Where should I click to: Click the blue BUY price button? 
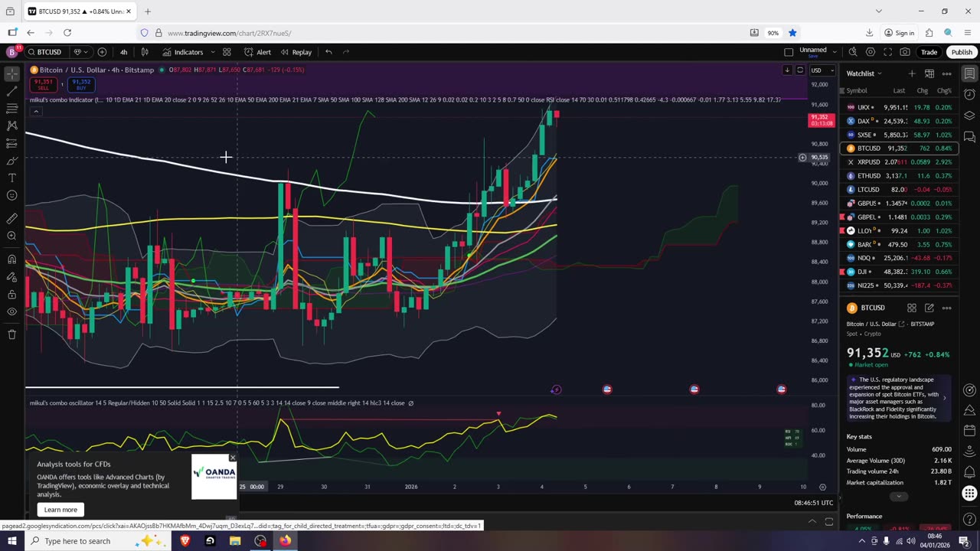click(x=80, y=84)
